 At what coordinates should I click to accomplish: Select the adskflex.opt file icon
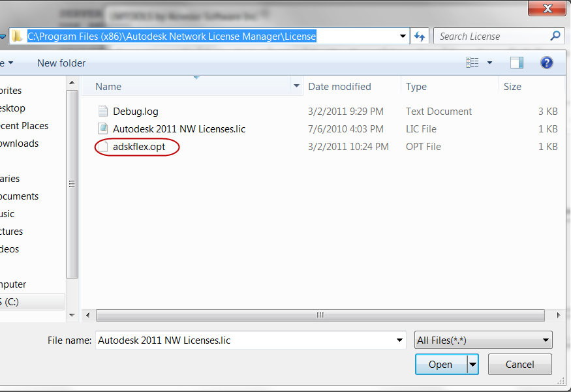[x=103, y=146]
